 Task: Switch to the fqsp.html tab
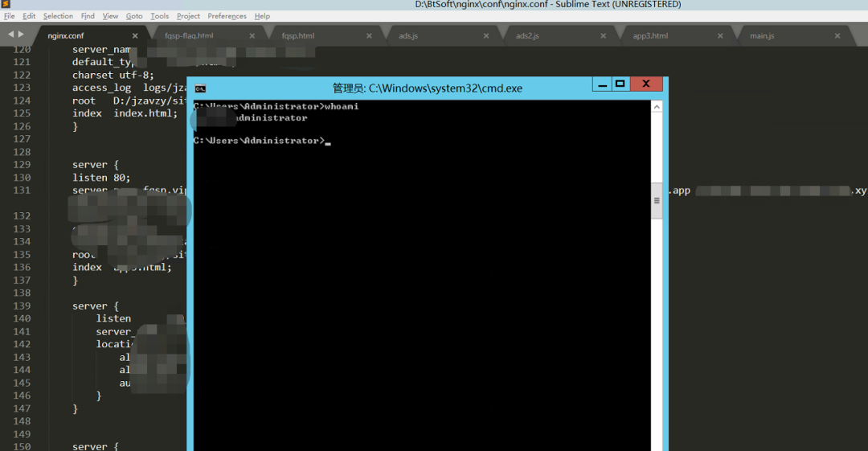(x=298, y=36)
